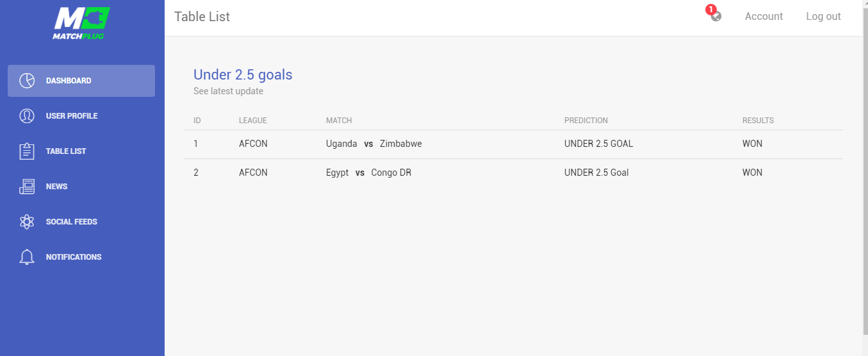Click the Egypt vs Congo DR match row
Screen dimensions: 868x356
tap(513, 173)
